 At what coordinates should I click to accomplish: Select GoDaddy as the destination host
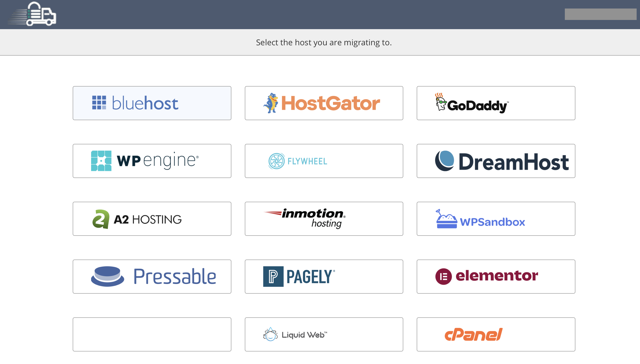tap(496, 103)
